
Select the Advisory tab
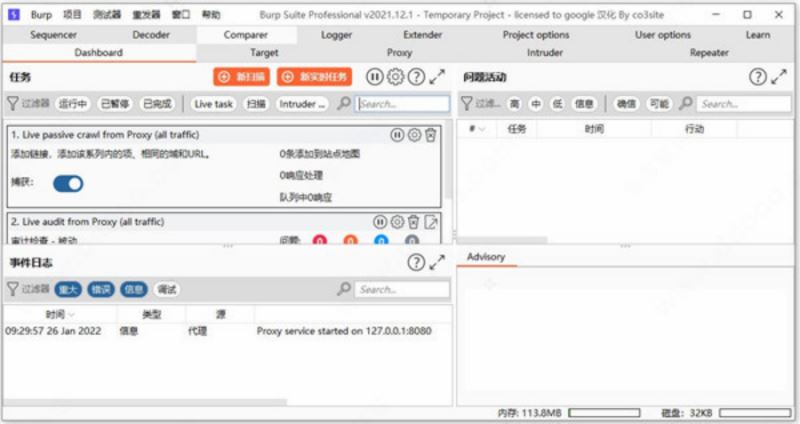[486, 257]
